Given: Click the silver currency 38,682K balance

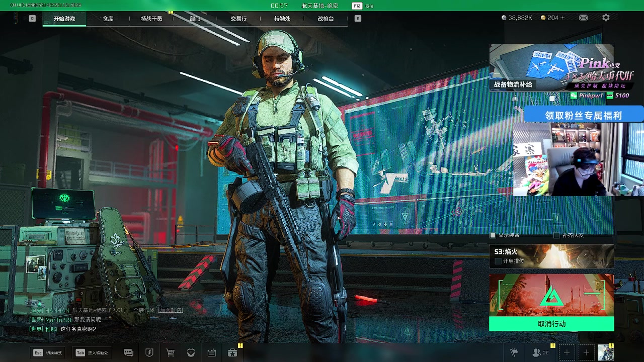Looking at the screenshot, I should 517,18.
